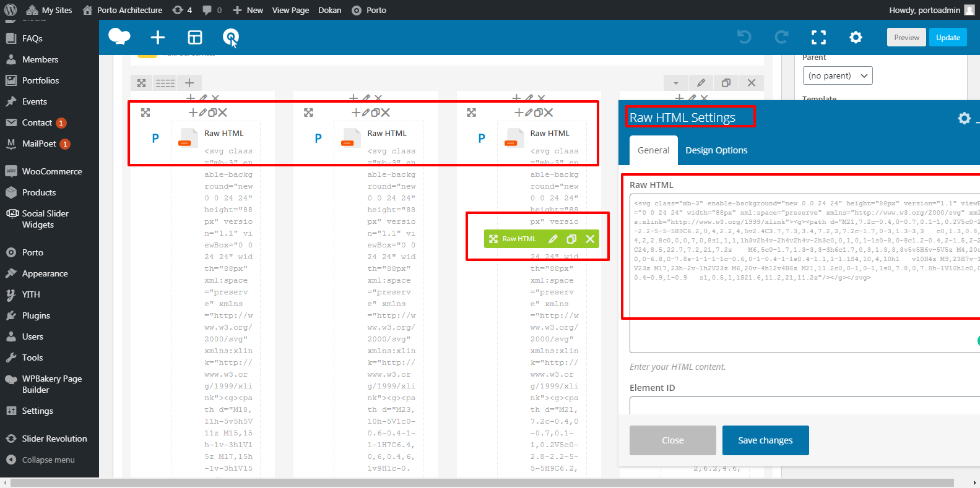Close the Raw HTML Settings panel
The height and width of the screenshot is (488, 980).
click(x=673, y=440)
